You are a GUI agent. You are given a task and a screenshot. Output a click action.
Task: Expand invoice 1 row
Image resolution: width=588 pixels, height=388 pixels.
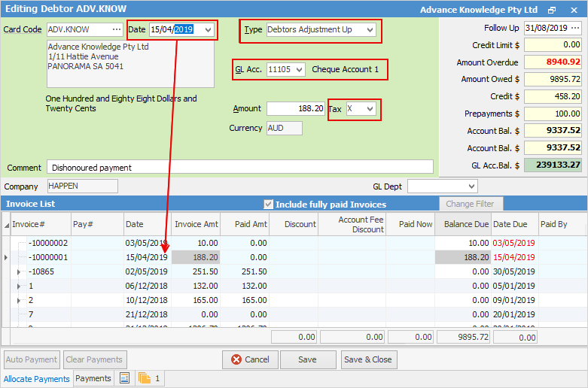[x=19, y=286]
